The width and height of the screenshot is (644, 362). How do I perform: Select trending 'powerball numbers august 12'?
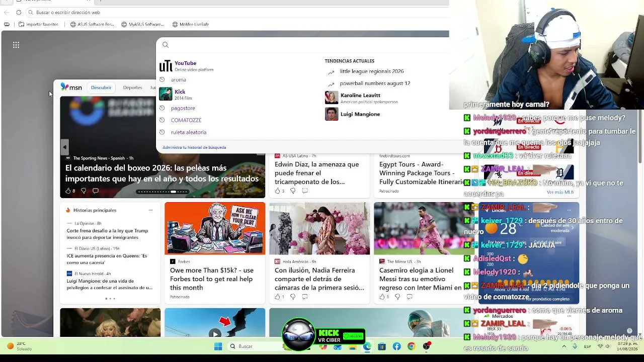click(375, 83)
